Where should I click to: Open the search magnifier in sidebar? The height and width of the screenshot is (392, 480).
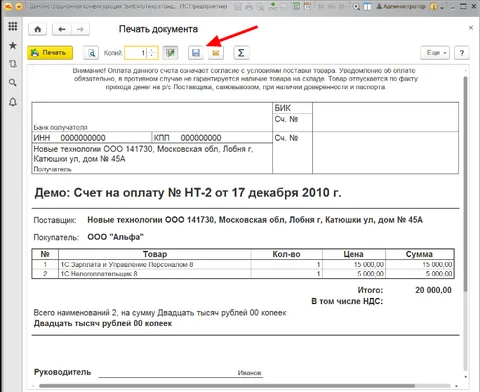click(13, 82)
